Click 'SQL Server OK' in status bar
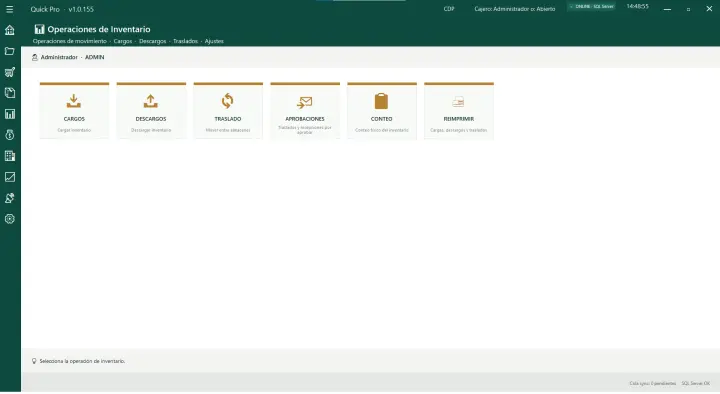720x394 pixels. click(696, 383)
